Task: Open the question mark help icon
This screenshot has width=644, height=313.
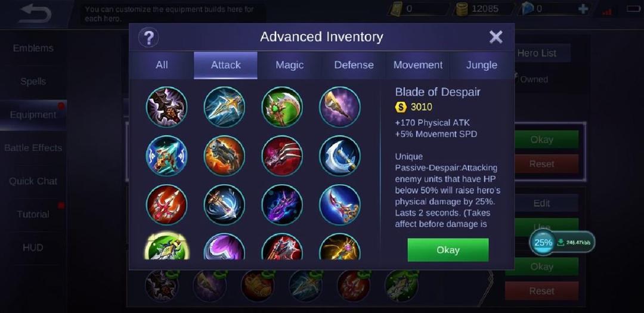Action: coord(148,38)
